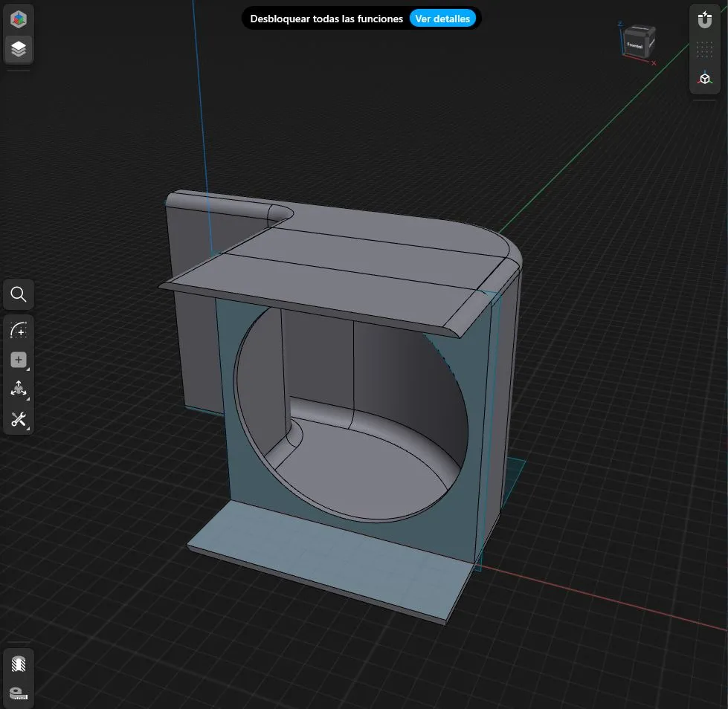Screen dimensions: 728x709
Task: Select the tape measure tool
Action: [x=19, y=693]
